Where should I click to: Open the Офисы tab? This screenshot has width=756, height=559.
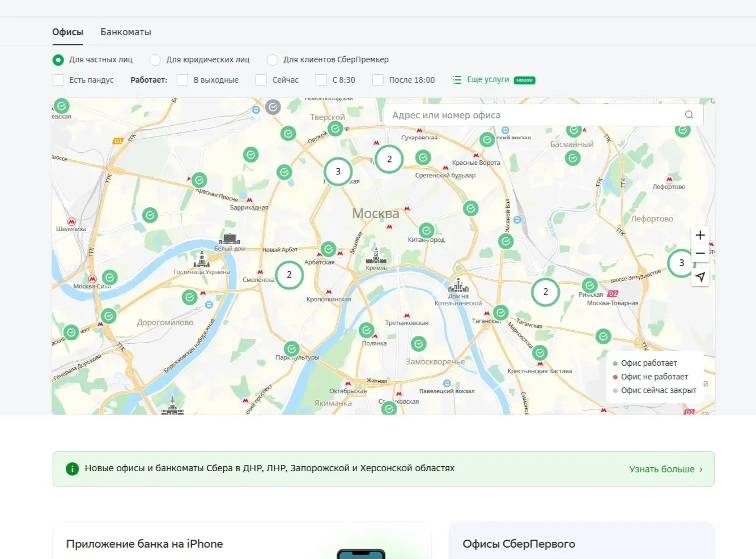pyautogui.click(x=68, y=32)
